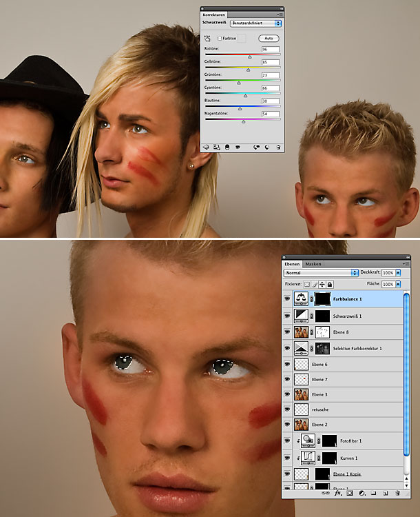Screen dimensions: 420x517
Task: Hide the Selektive Farbkorrektur 1 layer
Action: tap(287, 348)
